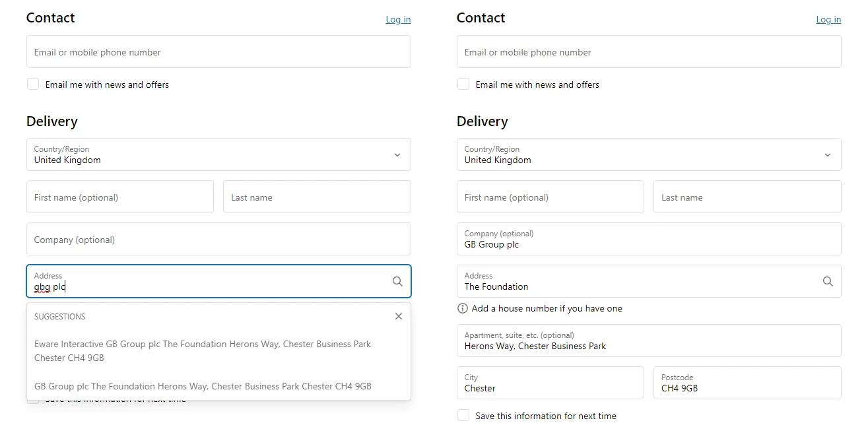
Task: Tick left 'Email me with news and offers'
Action: click(x=33, y=84)
